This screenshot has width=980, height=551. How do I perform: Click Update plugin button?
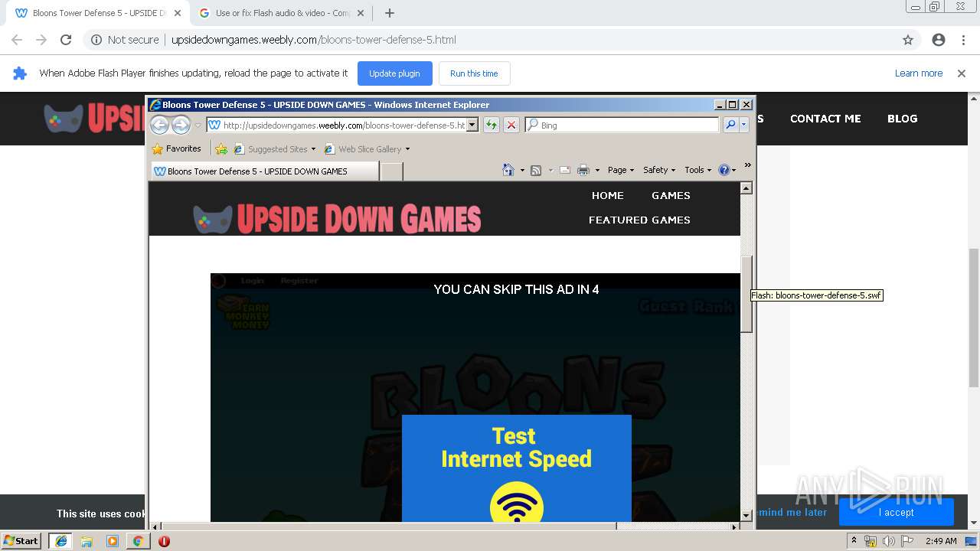click(x=394, y=73)
